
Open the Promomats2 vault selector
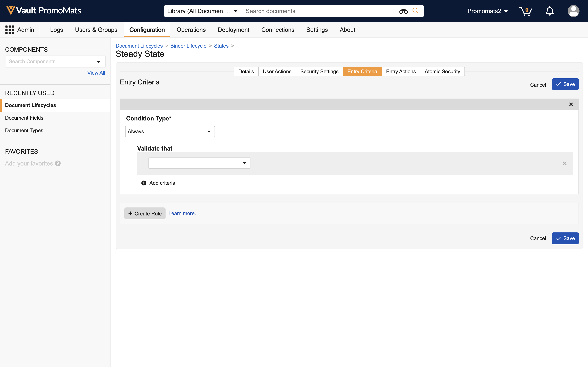click(x=487, y=11)
